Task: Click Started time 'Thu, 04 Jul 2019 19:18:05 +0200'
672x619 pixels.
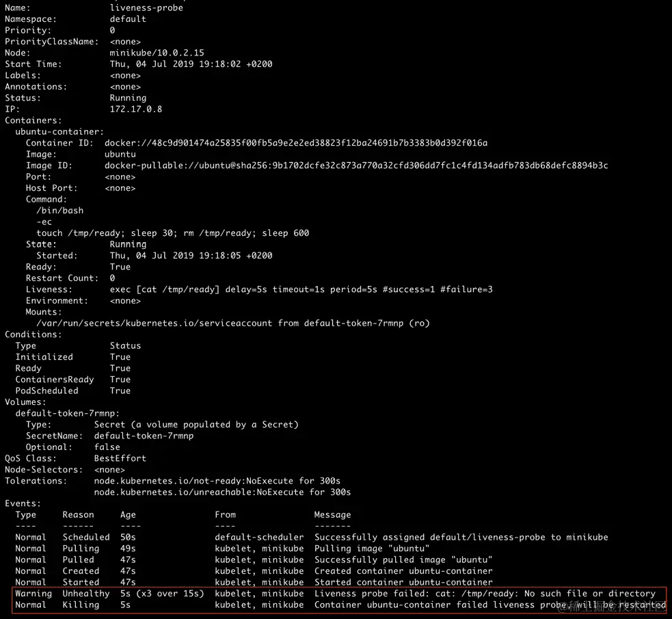Action: tap(191, 256)
